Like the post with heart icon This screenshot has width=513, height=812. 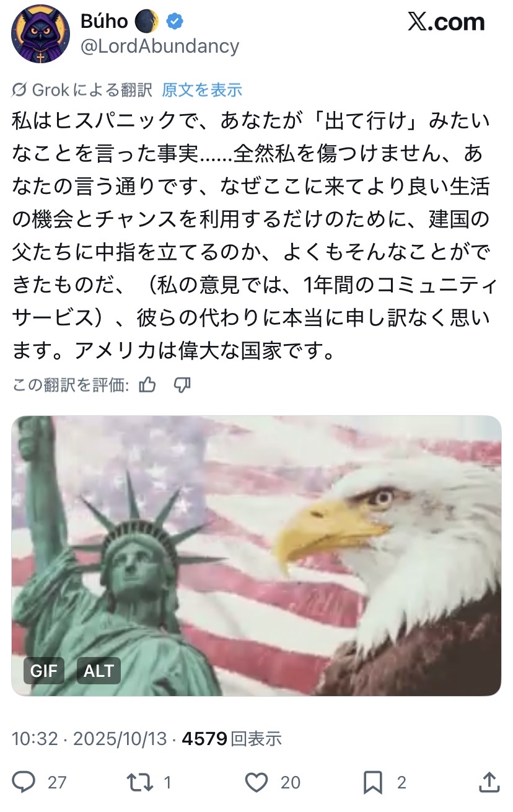coord(256,783)
